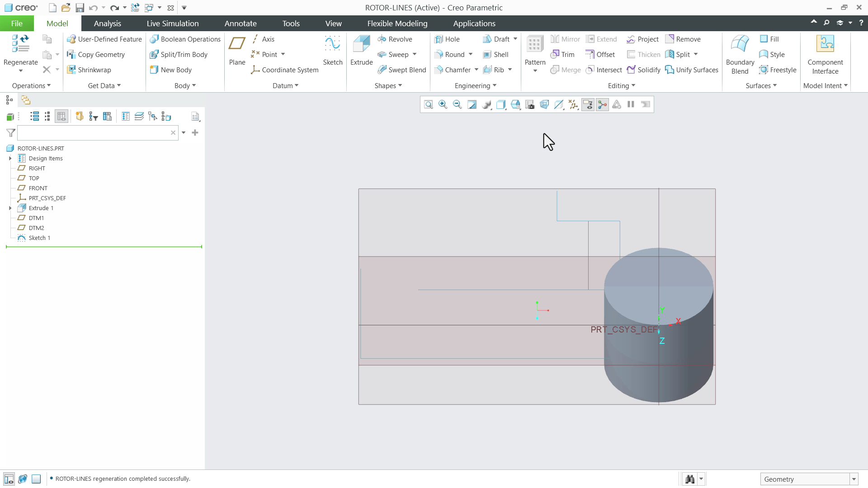Click Copy Geometry
This screenshot has width=868, height=488.
(x=96, y=55)
